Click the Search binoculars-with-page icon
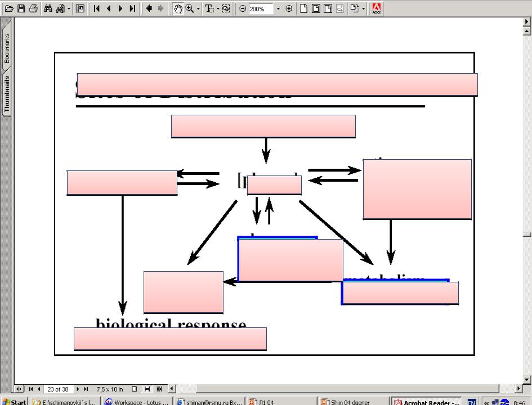Viewport: 532px width, 405px height. pyautogui.click(x=60, y=8)
